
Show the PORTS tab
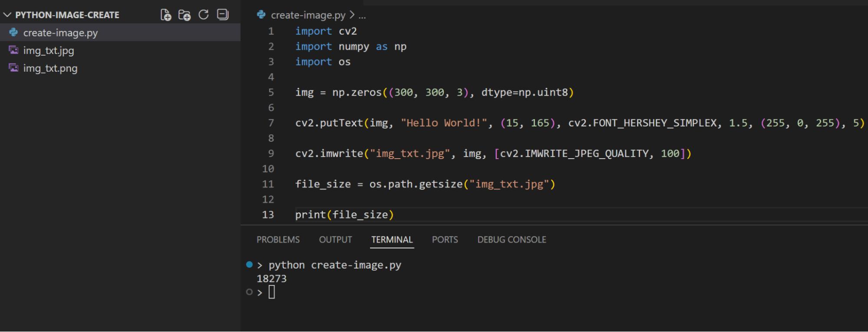point(445,240)
